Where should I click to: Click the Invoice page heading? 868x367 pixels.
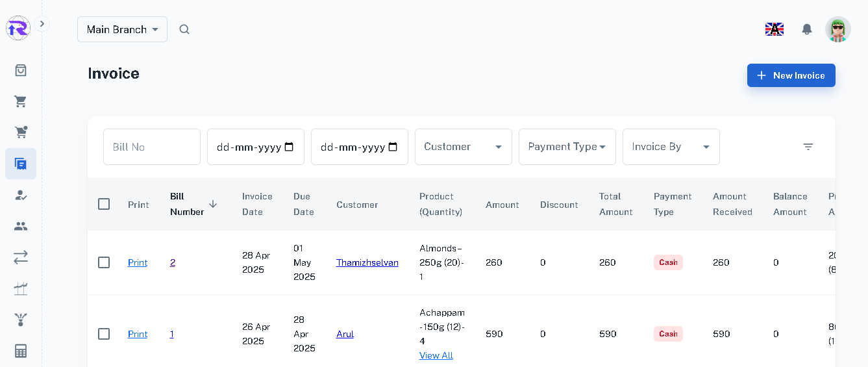pos(114,73)
